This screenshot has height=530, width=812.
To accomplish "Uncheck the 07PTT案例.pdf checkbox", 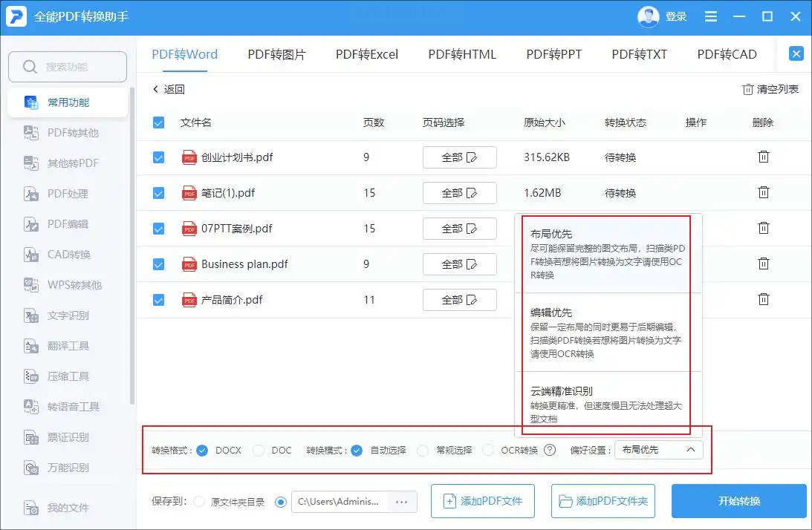I will coord(158,229).
